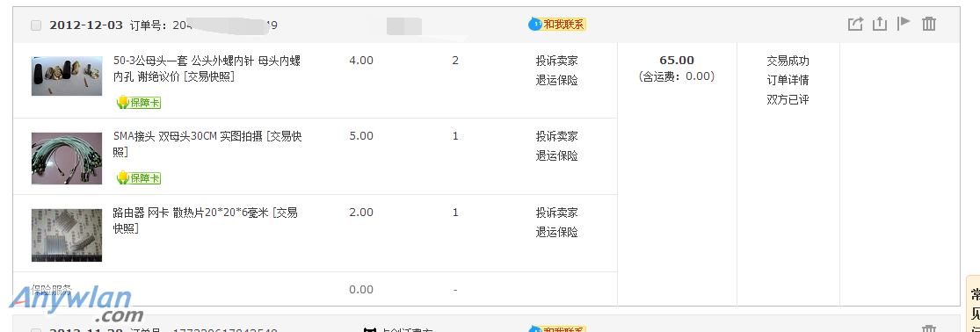The width and height of the screenshot is (980, 332).
Task: Click 交易成功 status text
Action: click(788, 61)
